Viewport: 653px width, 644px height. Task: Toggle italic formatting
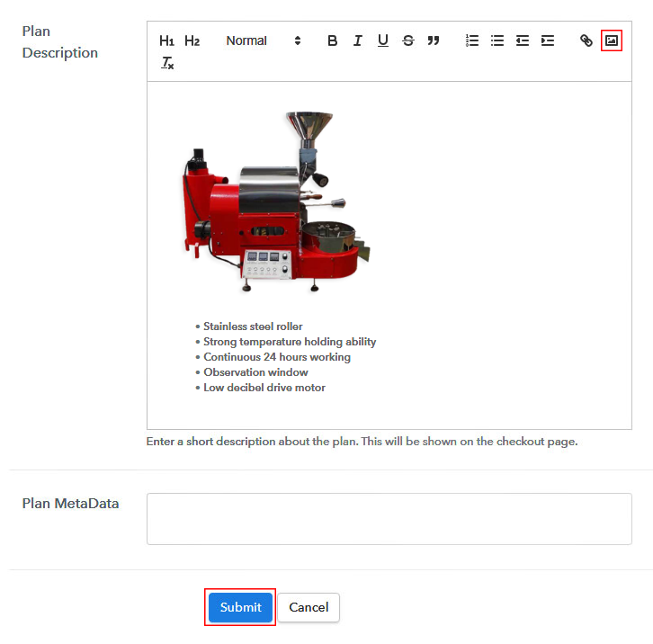[x=357, y=40]
